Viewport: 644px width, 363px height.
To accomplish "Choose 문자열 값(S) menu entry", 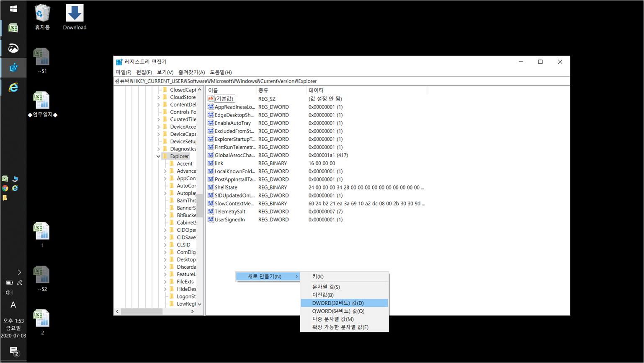I will tap(345, 287).
